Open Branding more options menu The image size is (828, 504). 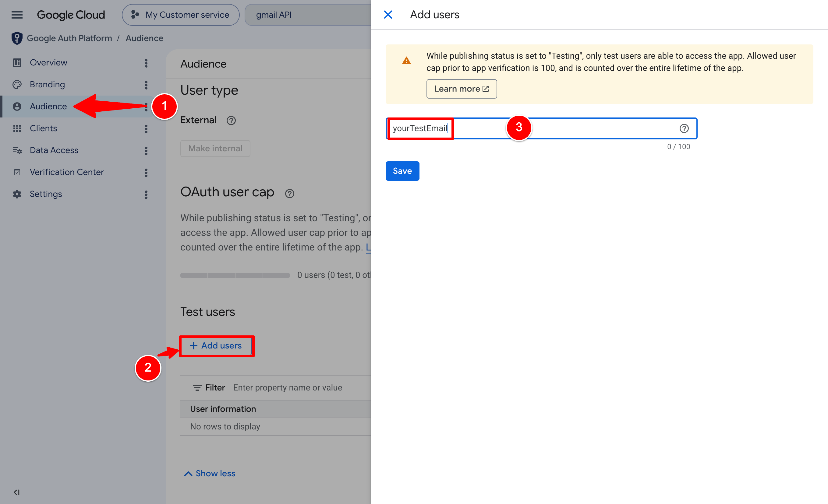(146, 85)
